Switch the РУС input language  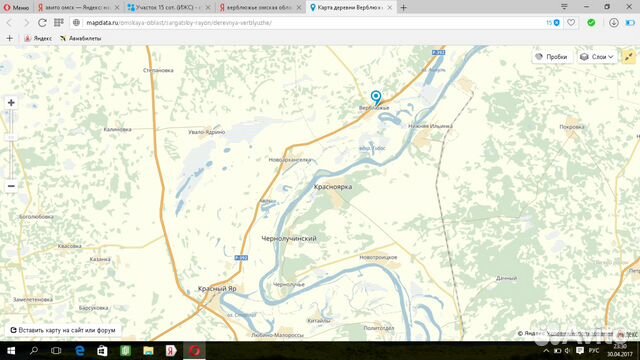(594, 351)
